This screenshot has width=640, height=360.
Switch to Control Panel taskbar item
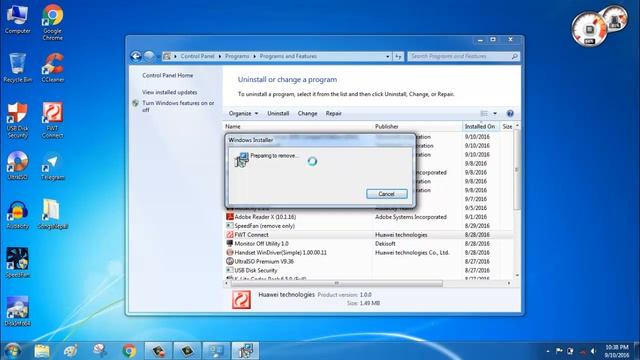(x=216, y=351)
